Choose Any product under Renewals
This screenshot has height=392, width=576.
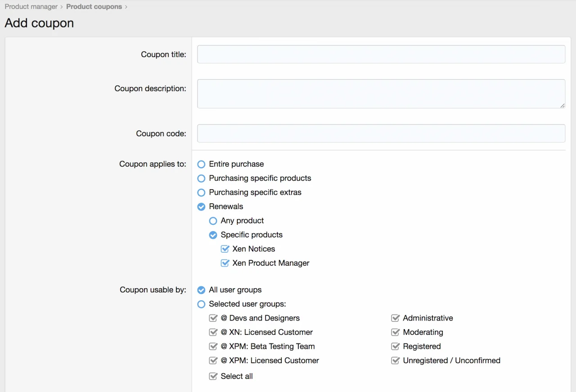tap(213, 221)
